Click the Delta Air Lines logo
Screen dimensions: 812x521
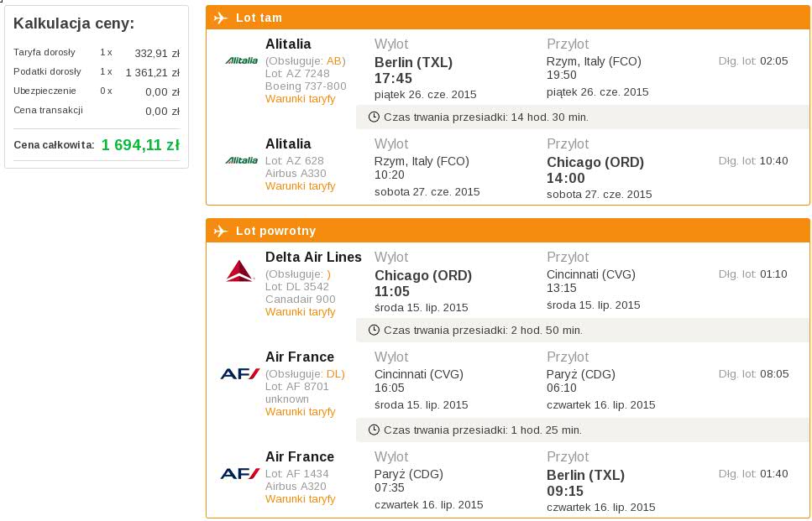[240, 271]
